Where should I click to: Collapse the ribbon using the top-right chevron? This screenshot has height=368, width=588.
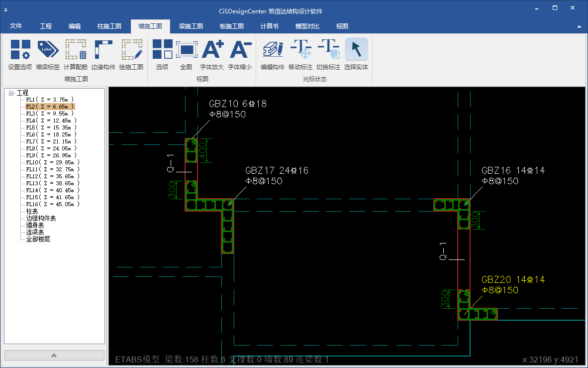click(x=579, y=26)
